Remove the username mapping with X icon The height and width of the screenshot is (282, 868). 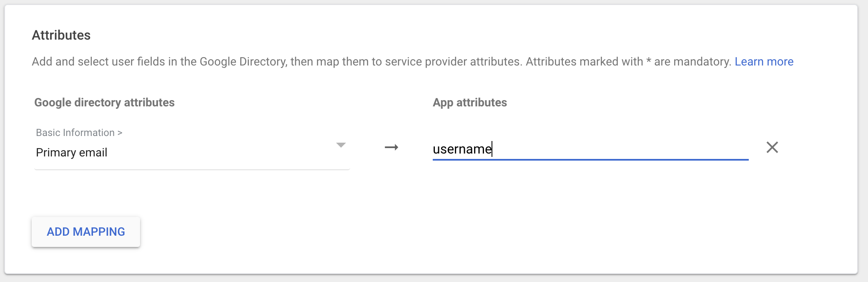pyautogui.click(x=772, y=147)
